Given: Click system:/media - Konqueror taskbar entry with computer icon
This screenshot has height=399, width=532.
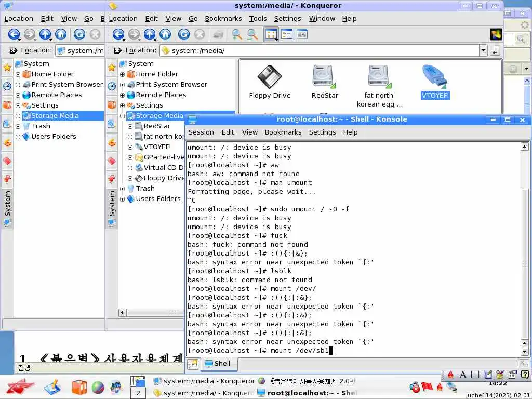Looking at the screenshot, I should [x=204, y=381].
